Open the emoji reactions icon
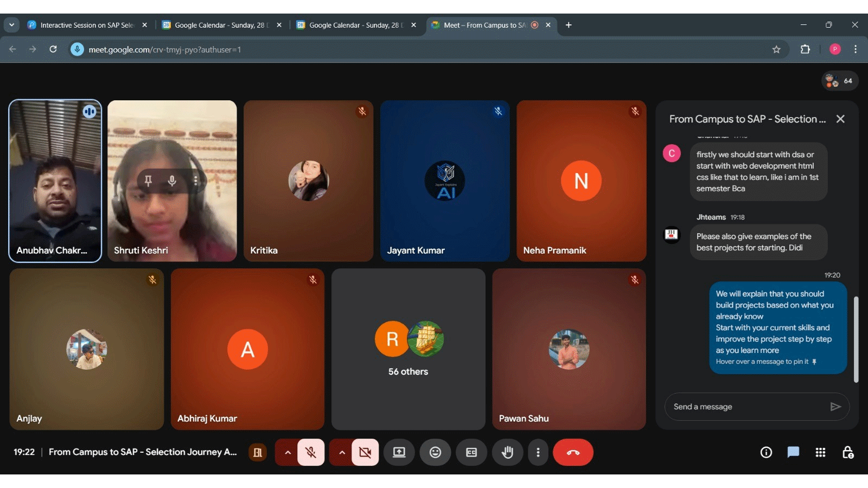868x488 pixels. point(435,452)
